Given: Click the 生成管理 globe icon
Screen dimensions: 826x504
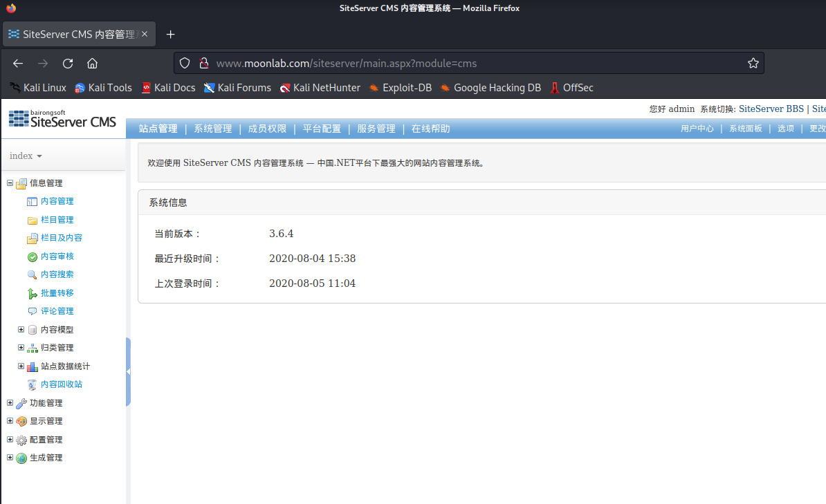Looking at the screenshot, I should 21,458.
